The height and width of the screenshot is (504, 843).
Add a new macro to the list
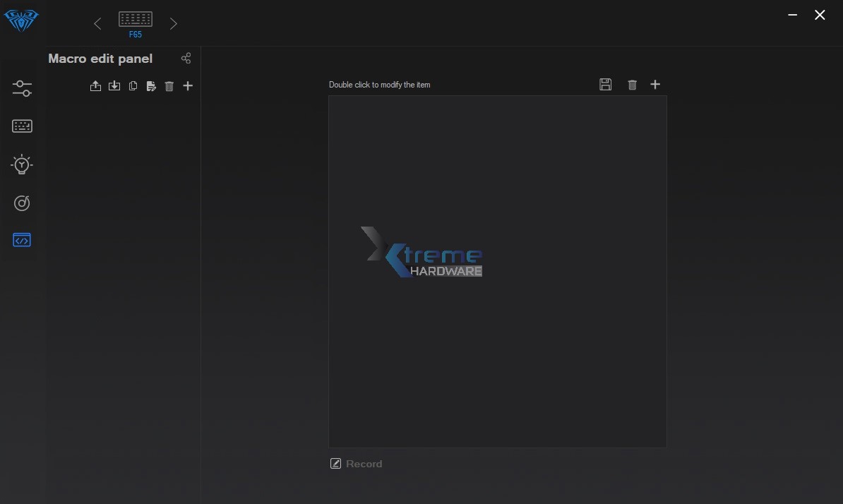[x=188, y=86]
